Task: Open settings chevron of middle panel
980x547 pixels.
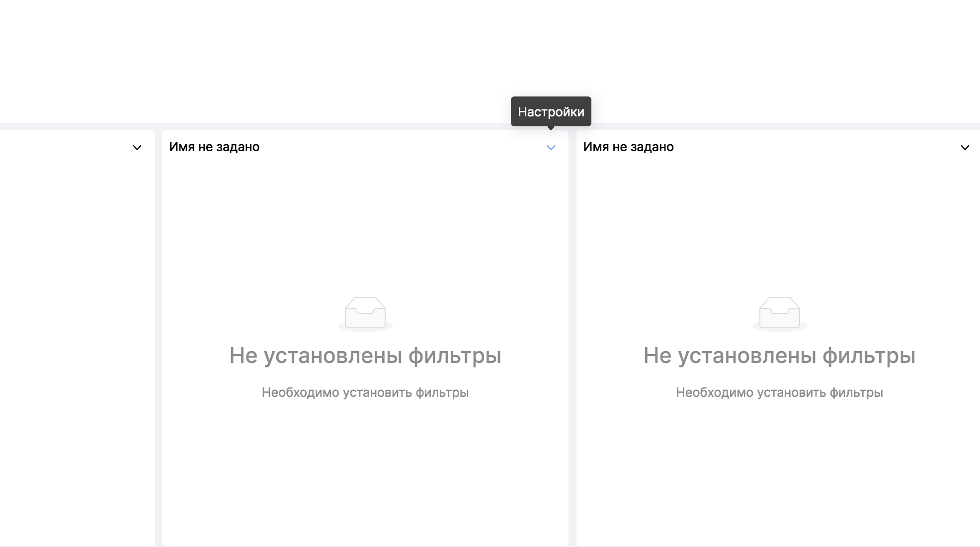Action: point(551,148)
